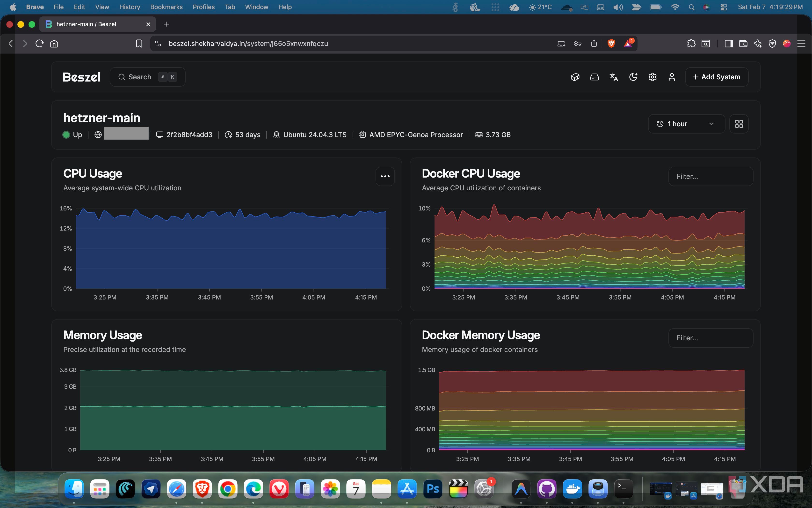The width and height of the screenshot is (812, 508).
Task: Open the language translate icon
Action: (614, 77)
